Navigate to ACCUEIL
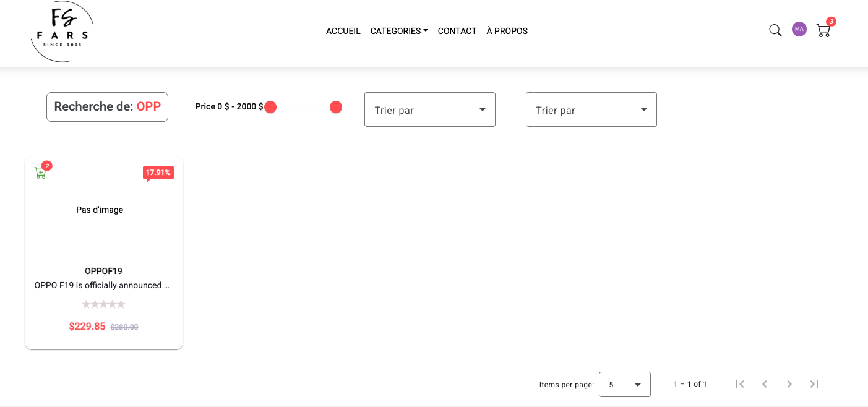Image resolution: width=868 pixels, height=407 pixels. pos(343,31)
